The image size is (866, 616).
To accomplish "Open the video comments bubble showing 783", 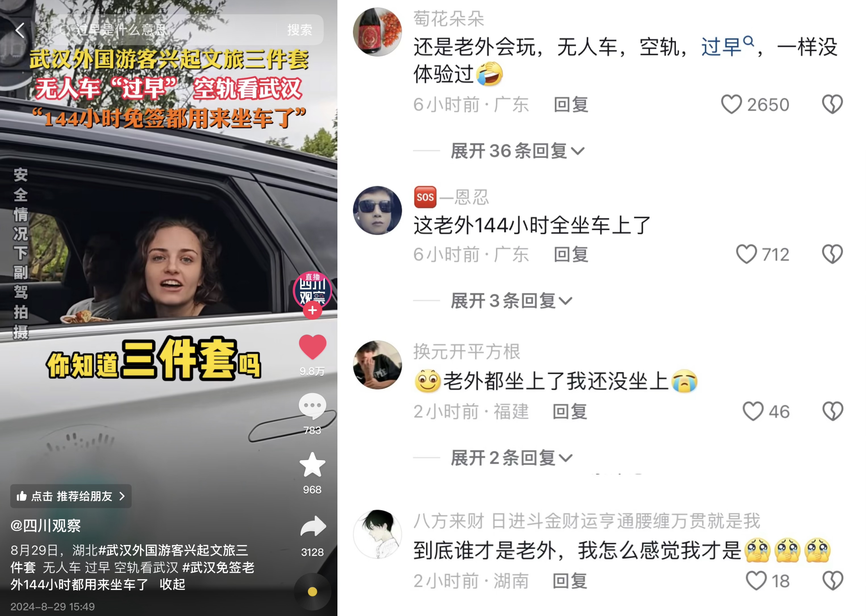I will [x=312, y=406].
